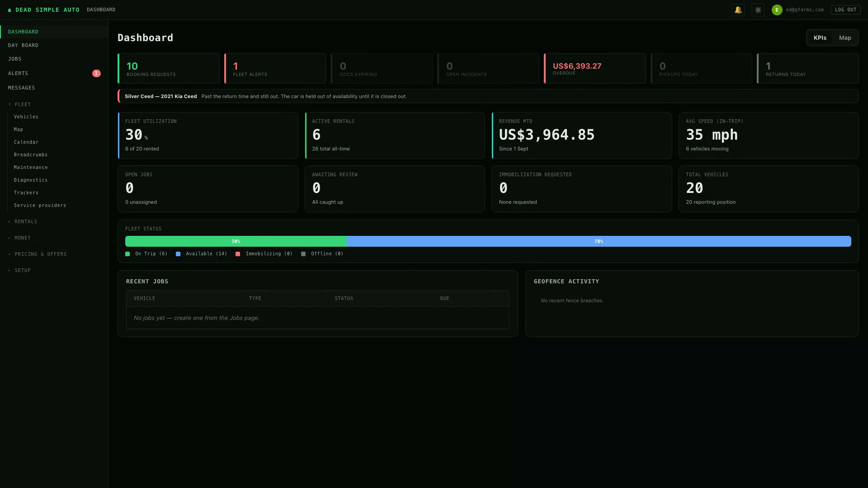Toggle light theme with sun icon
Screen dimensions: 868x488
(x=758, y=9)
